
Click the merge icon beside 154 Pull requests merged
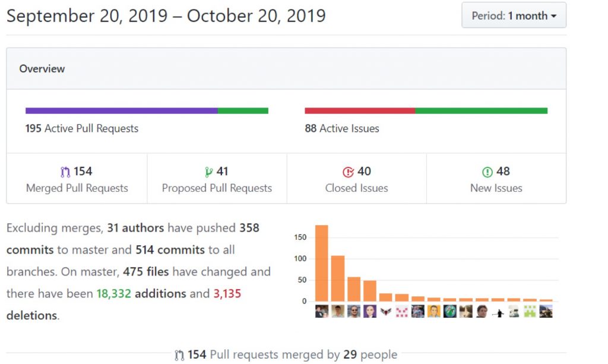[x=179, y=355]
